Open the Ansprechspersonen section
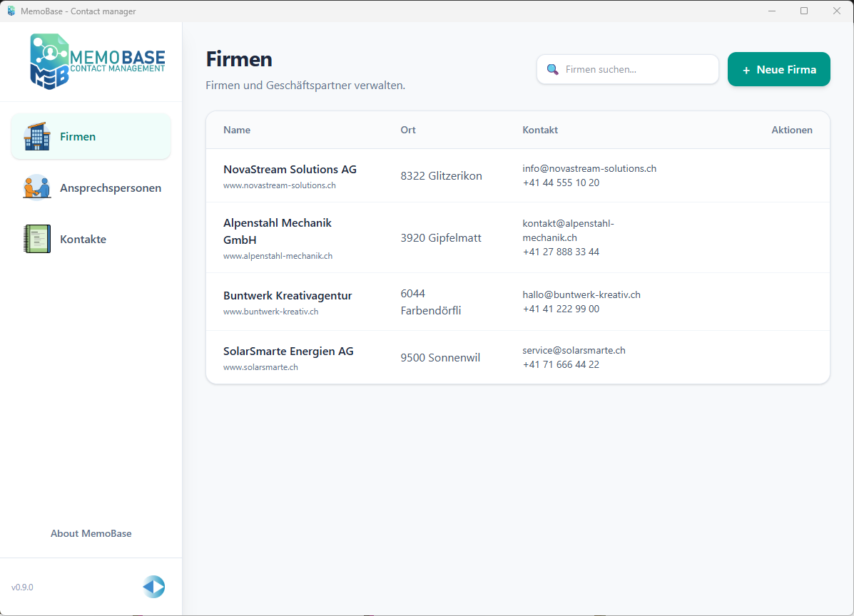Image resolution: width=854 pixels, height=616 pixels. [91, 188]
